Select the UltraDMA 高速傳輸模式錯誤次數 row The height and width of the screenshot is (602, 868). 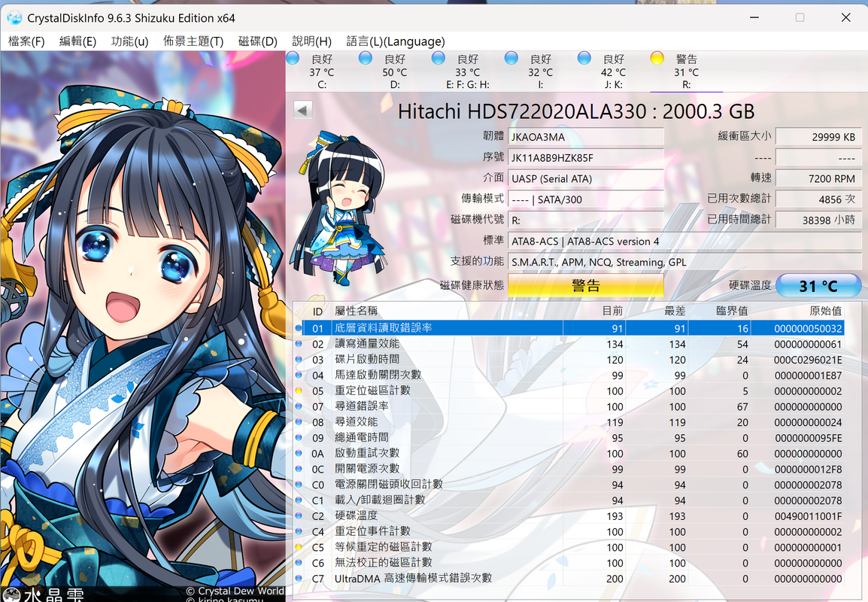(x=569, y=578)
